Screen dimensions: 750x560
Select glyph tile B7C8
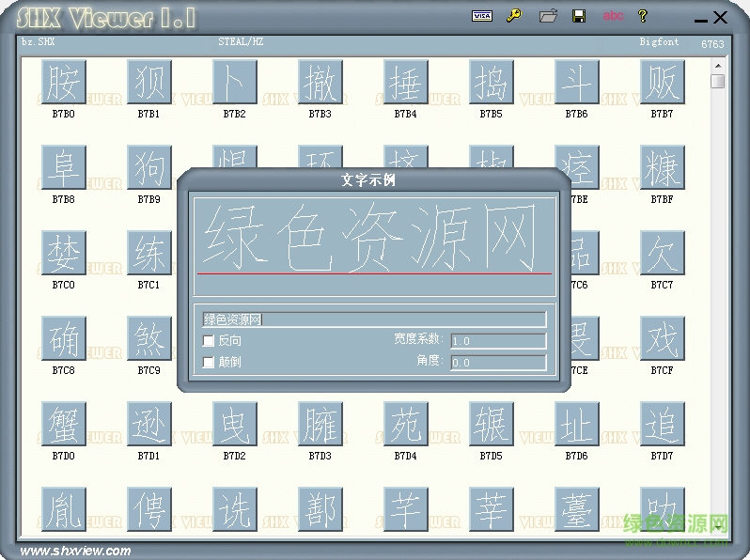pyautogui.click(x=64, y=338)
